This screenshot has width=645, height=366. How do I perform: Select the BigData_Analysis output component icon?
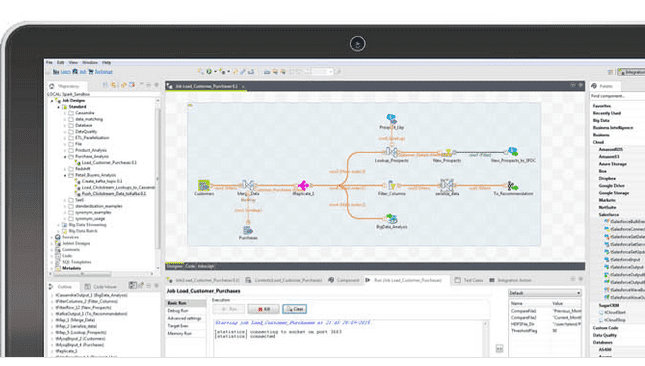tap(391, 218)
